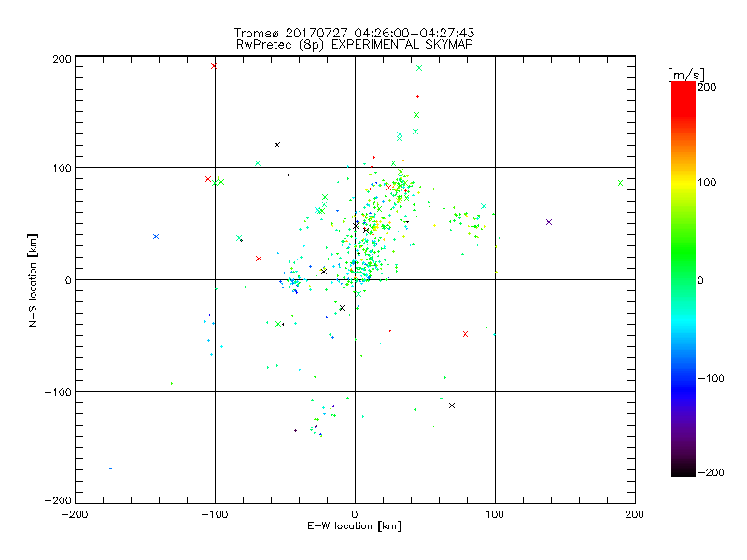Click the y-axis tick label "-200"
This screenshot has height=560, width=747.
[x=58, y=500]
